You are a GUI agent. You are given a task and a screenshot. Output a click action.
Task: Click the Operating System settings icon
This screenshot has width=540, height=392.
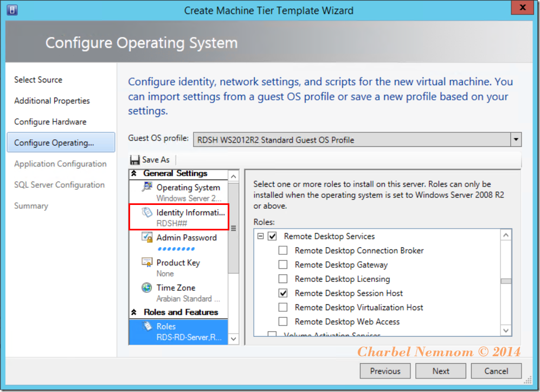(147, 187)
